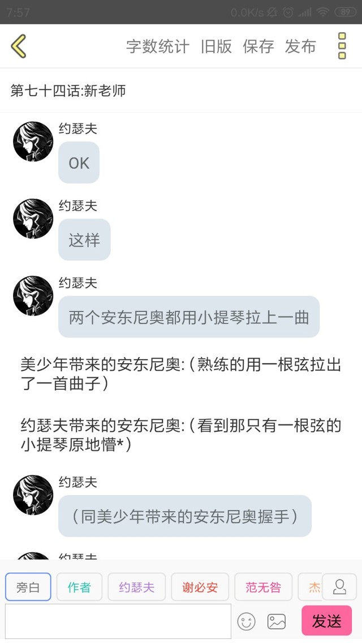The image size is (362, 644).
Task: Open 字数统计 word count
Action: (158, 46)
